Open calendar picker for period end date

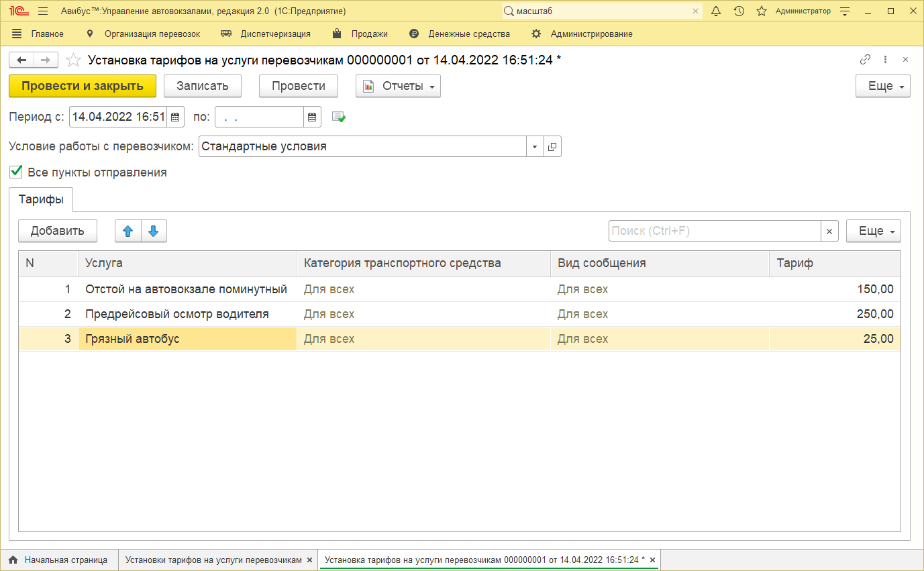[312, 117]
